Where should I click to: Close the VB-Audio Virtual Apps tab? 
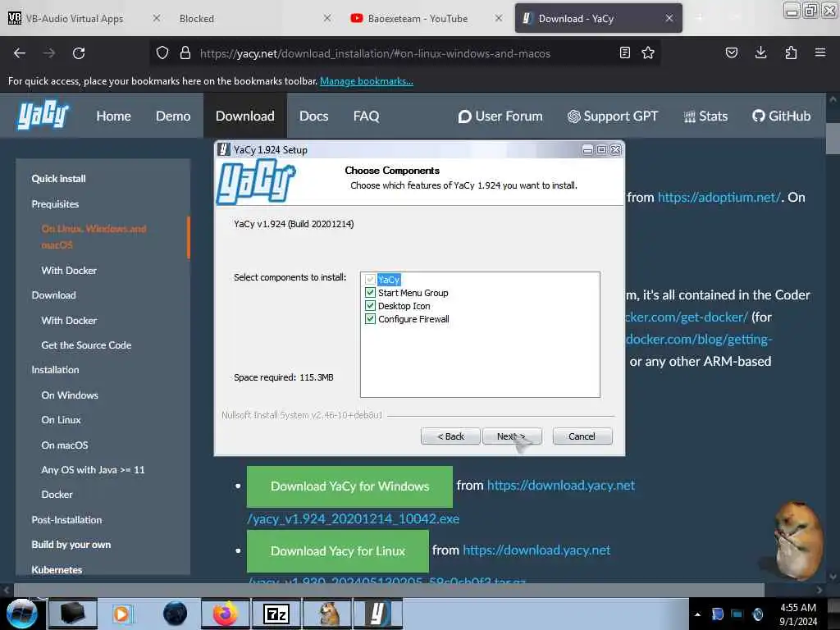(x=157, y=18)
